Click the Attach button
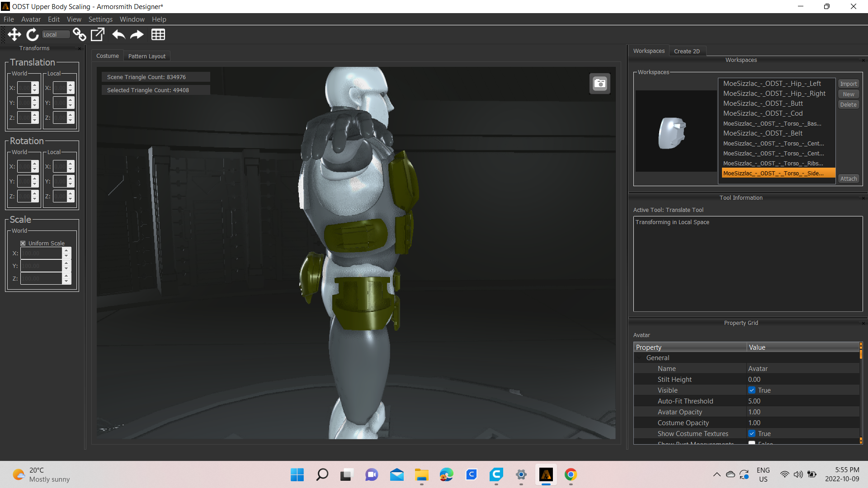This screenshot has height=488, width=868. (849, 179)
